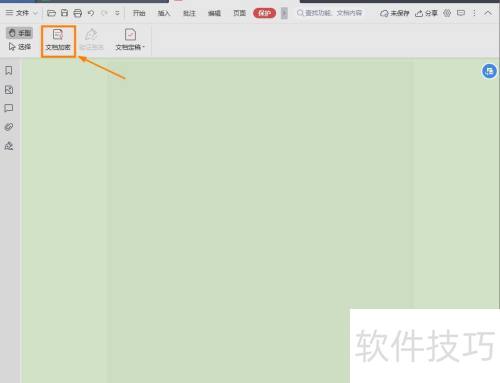
Task: Open the feedback message icon
Action: (461, 13)
